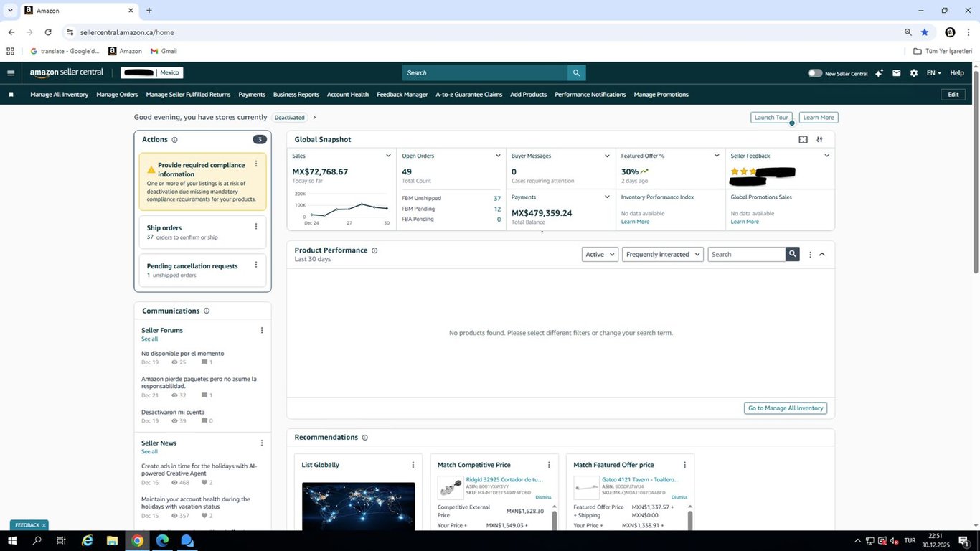Dismiss the Ridgid 32925 recommendation
The height and width of the screenshot is (551, 980).
pos(543,497)
